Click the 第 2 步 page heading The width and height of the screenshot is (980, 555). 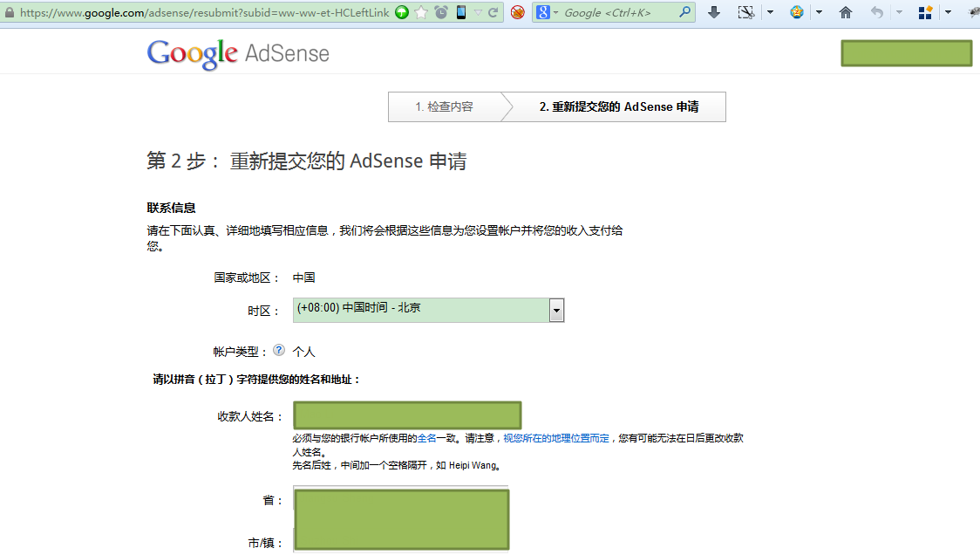[x=306, y=161]
